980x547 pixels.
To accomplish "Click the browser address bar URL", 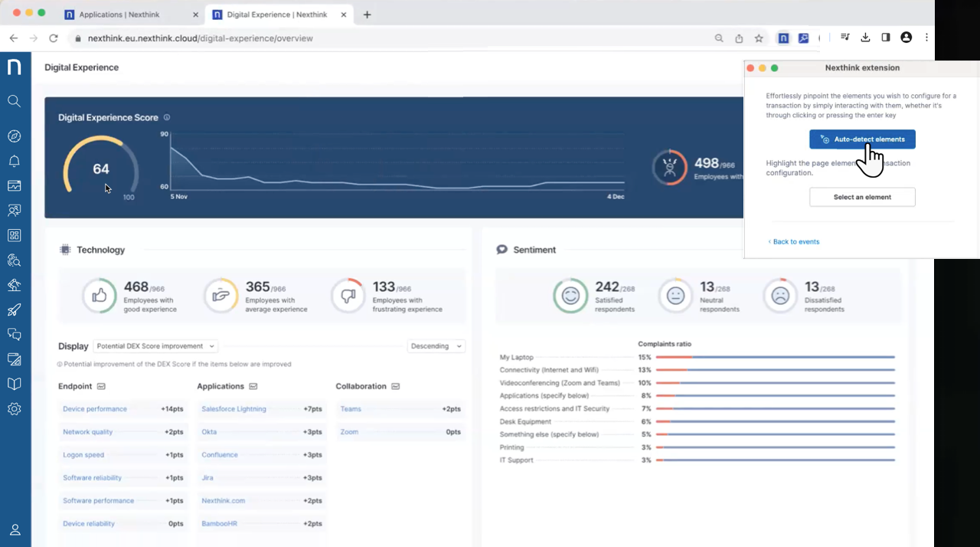I will click(201, 38).
